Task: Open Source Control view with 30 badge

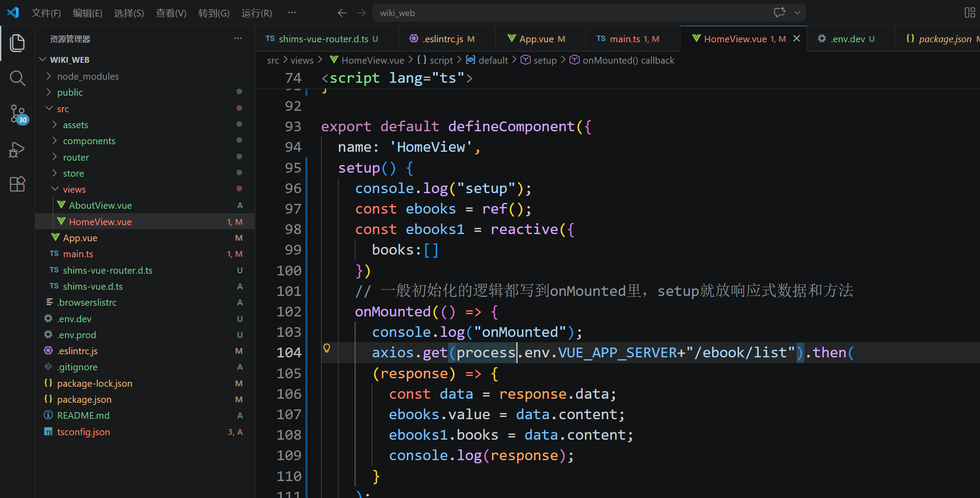Action: click(x=18, y=115)
